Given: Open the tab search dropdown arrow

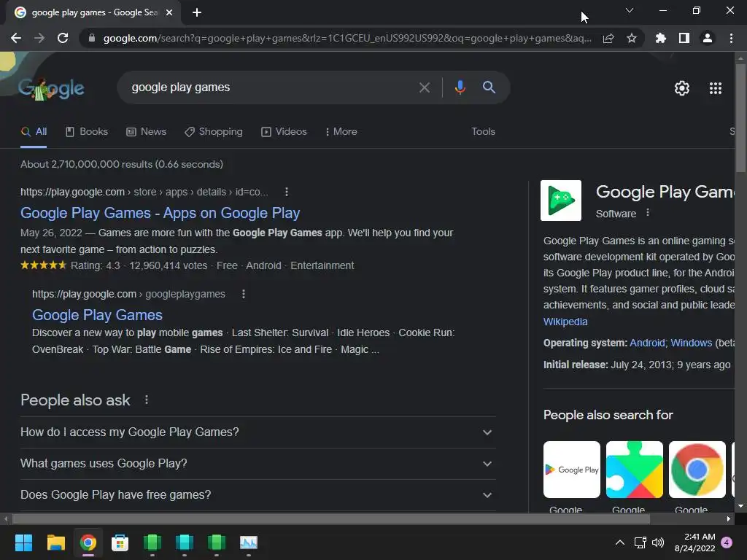Looking at the screenshot, I should click(630, 10).
